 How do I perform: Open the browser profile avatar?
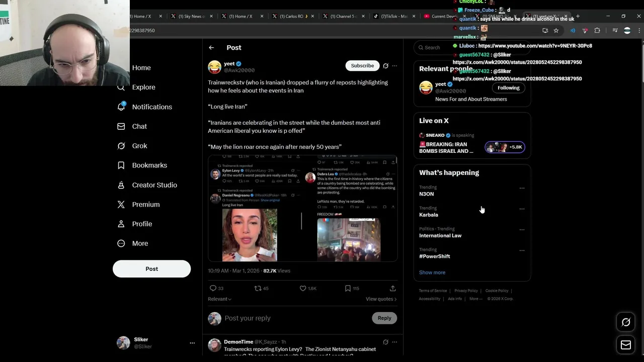coord(627,30)
